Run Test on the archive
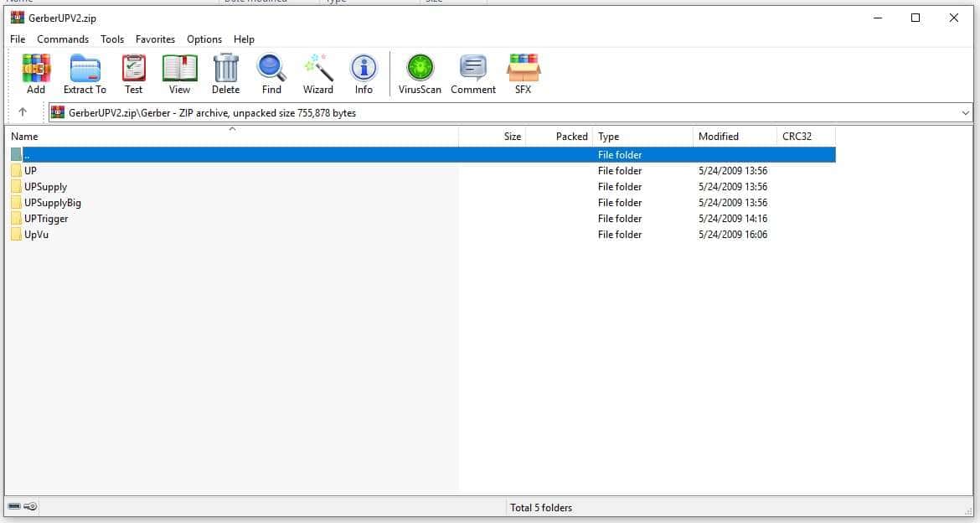Screen dimensions: 980x523 [134, 68]
